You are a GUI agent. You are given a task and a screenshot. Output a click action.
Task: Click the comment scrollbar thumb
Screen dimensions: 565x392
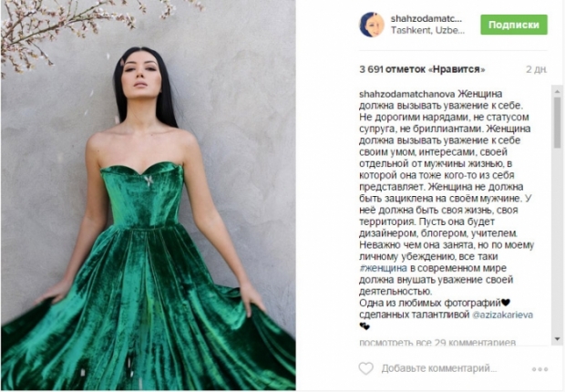(x=558, y=122)
